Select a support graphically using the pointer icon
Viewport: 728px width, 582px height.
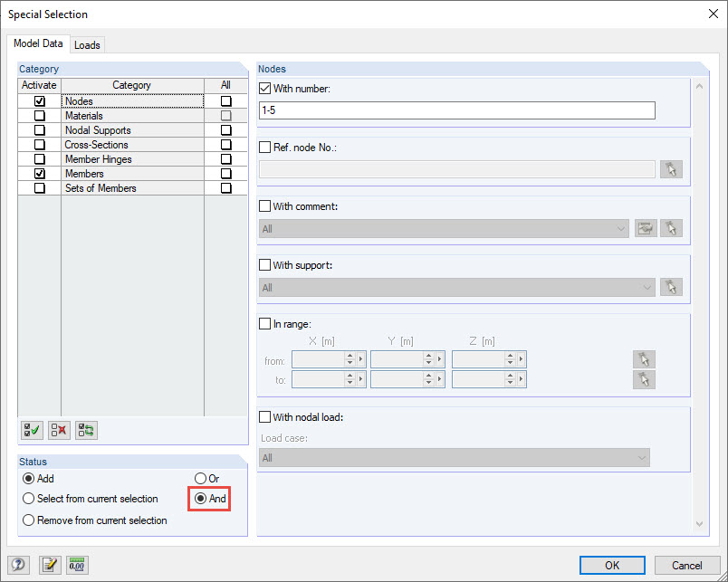point(671,286)
